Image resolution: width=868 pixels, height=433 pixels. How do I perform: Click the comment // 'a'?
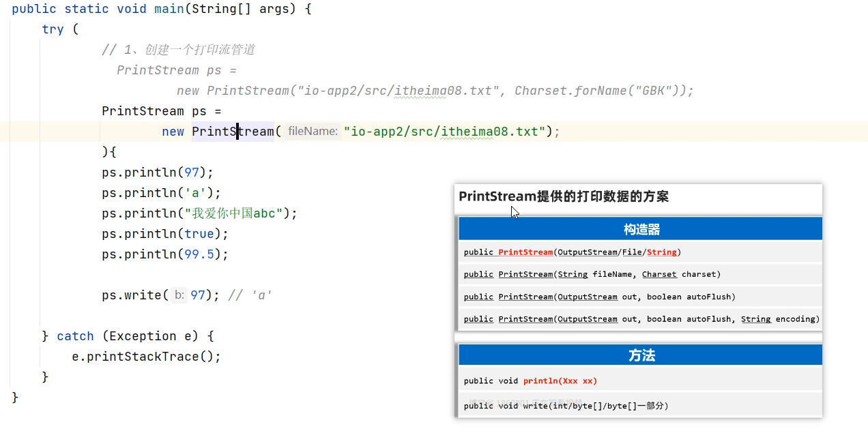click(x=250, y=295)
